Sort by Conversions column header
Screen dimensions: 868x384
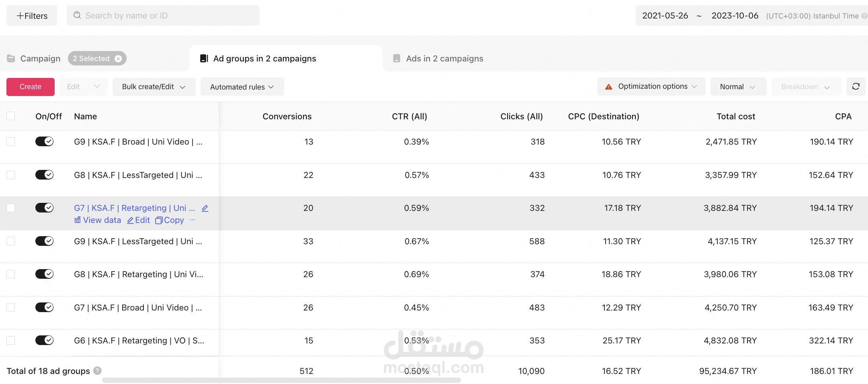click(x=287, y=116)
